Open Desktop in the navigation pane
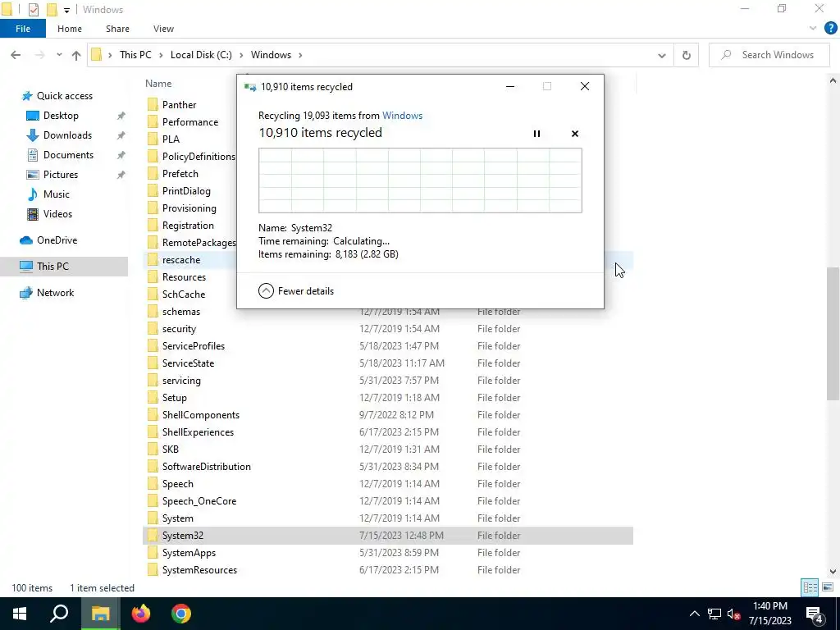The height and width of the screenshot is (630, 840). [61, 115]
